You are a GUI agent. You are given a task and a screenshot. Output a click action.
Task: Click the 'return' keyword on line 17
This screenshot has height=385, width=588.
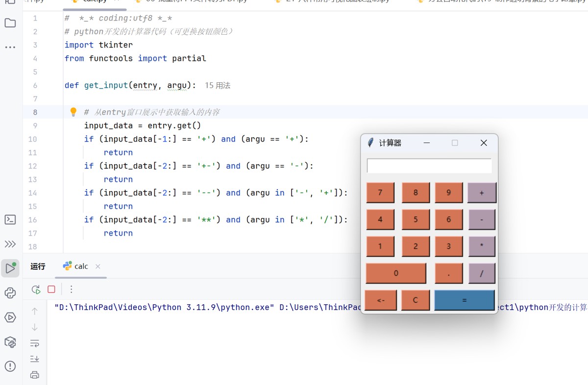click(x=118, y=233)
